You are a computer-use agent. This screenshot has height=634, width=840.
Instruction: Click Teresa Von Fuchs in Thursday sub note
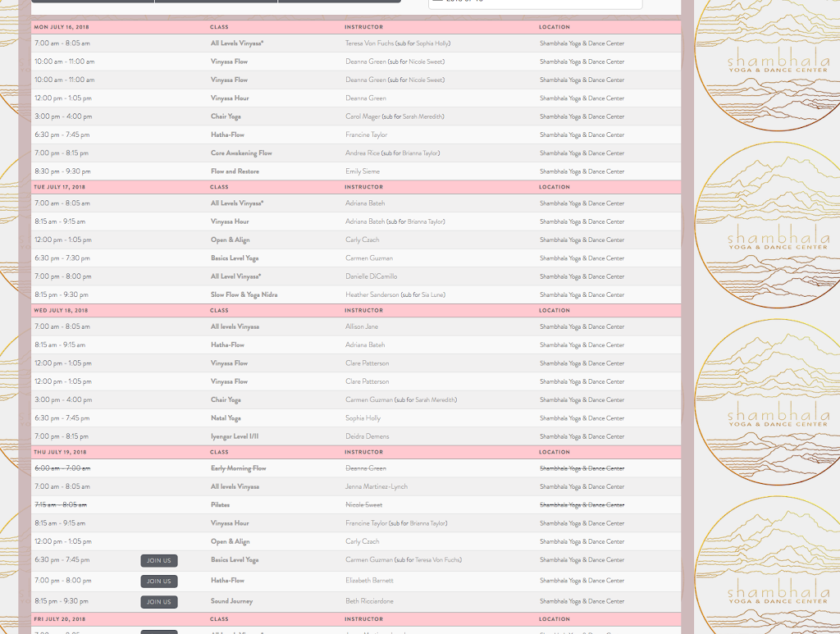(437, 560)
